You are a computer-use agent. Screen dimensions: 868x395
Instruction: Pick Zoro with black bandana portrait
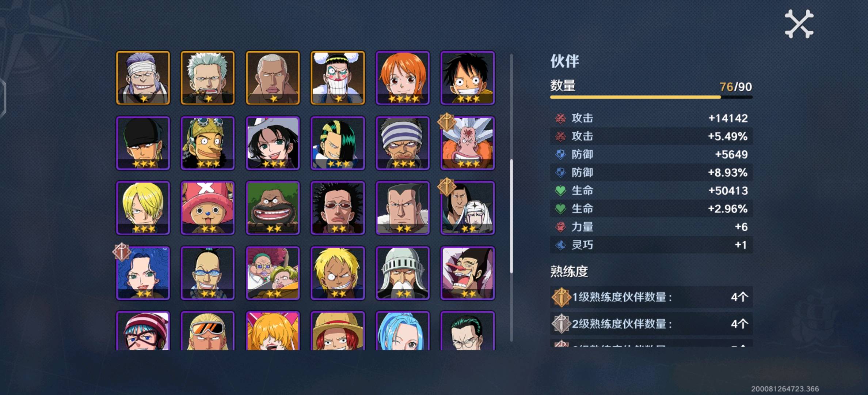coord(143,143)
